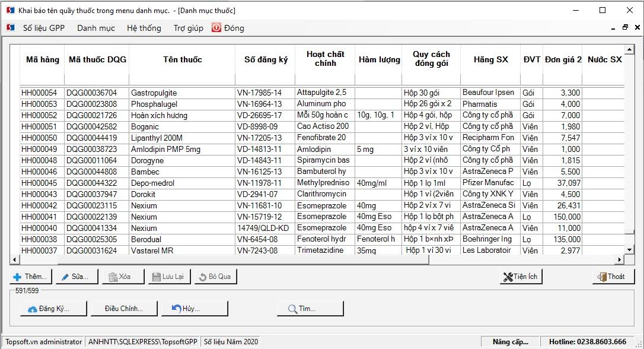Click the horizontal scrollbar left arrow
Image resolution: width=644 pixels, height=349 pixels.
pyautogui.click(x=14, y=259)
